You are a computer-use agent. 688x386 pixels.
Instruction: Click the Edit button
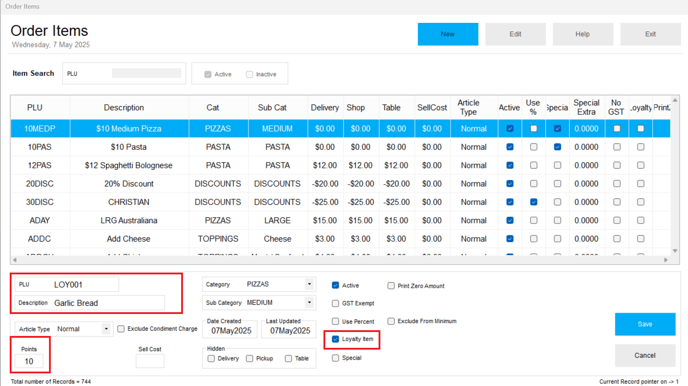pyautogui.click(x=515, y=34)
